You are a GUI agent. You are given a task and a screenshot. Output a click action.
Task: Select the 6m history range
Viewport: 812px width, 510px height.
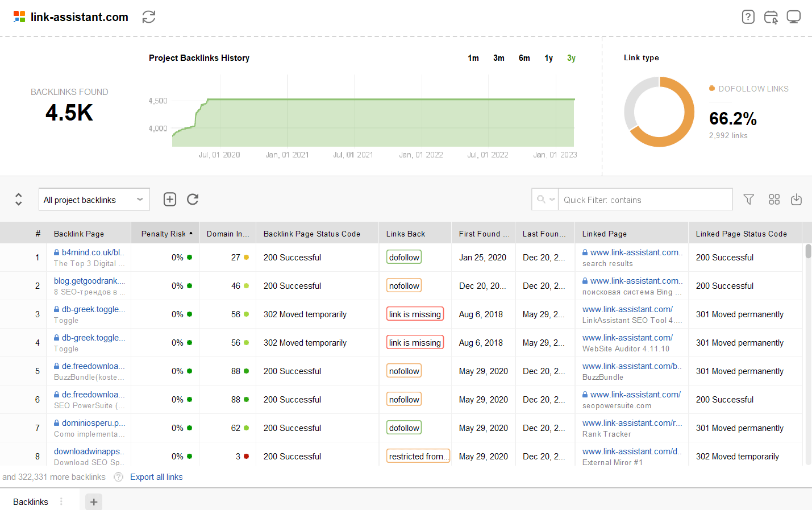tap(524, 58)
